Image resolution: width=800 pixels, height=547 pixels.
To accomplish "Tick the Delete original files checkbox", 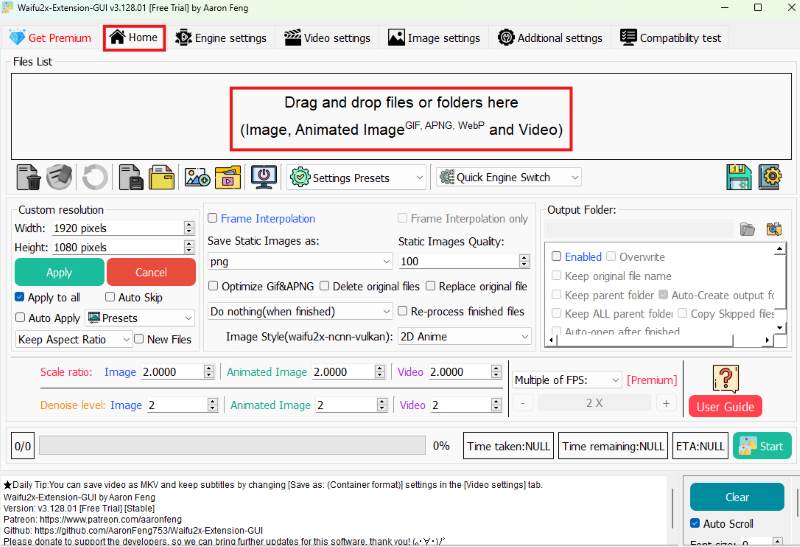I will (x=325, y=286).
